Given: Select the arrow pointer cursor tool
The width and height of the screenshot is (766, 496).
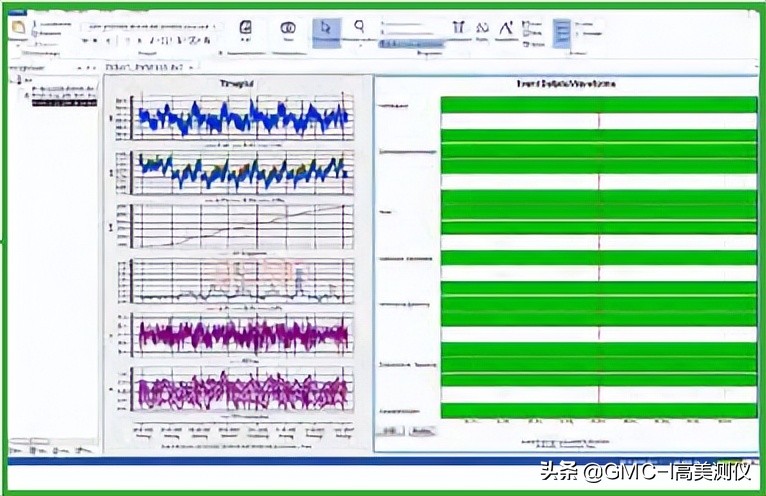Looking at the screenshot, I should 326,31.
